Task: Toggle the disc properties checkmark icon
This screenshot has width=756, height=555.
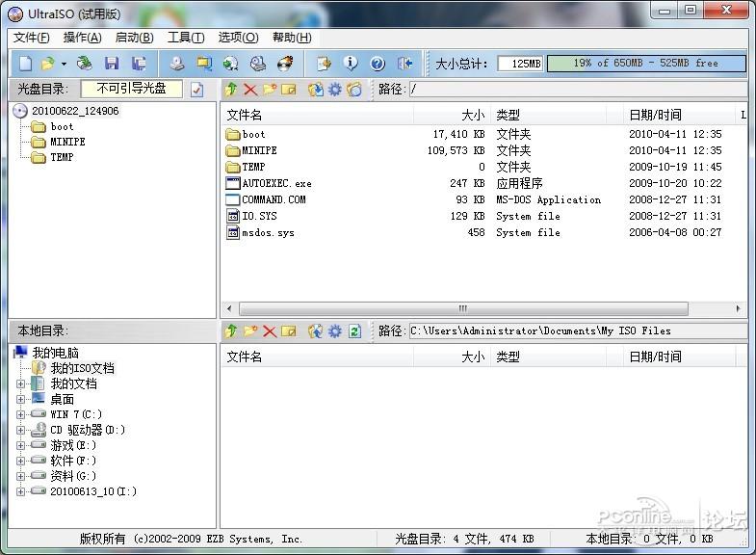Action: click(196, 90)
